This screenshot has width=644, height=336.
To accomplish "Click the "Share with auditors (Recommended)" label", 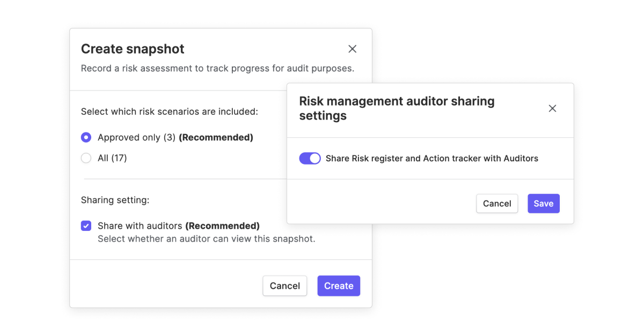I will click(x=178, y=226).
